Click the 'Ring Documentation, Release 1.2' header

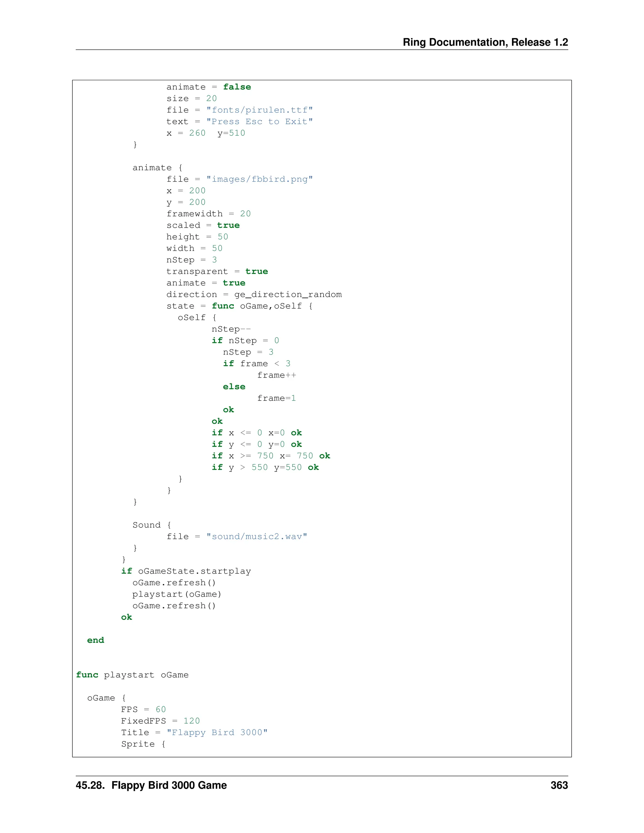(485, 42)
